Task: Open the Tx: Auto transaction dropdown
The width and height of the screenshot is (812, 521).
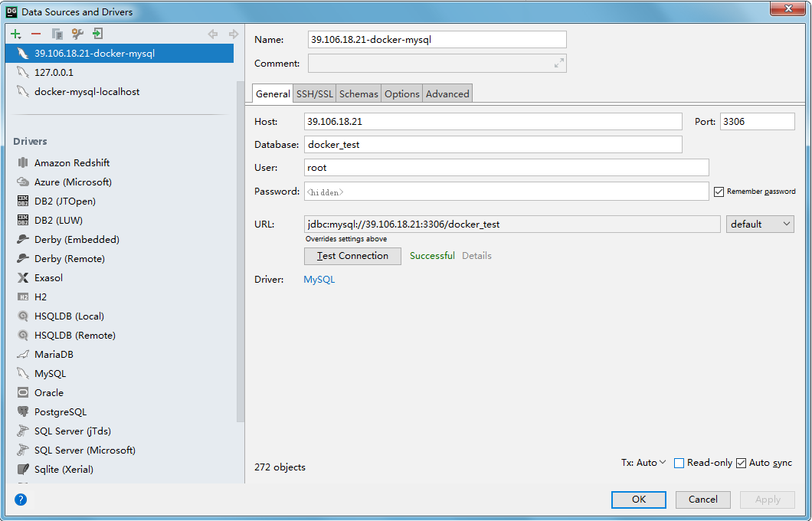Action: click(643, 463)
